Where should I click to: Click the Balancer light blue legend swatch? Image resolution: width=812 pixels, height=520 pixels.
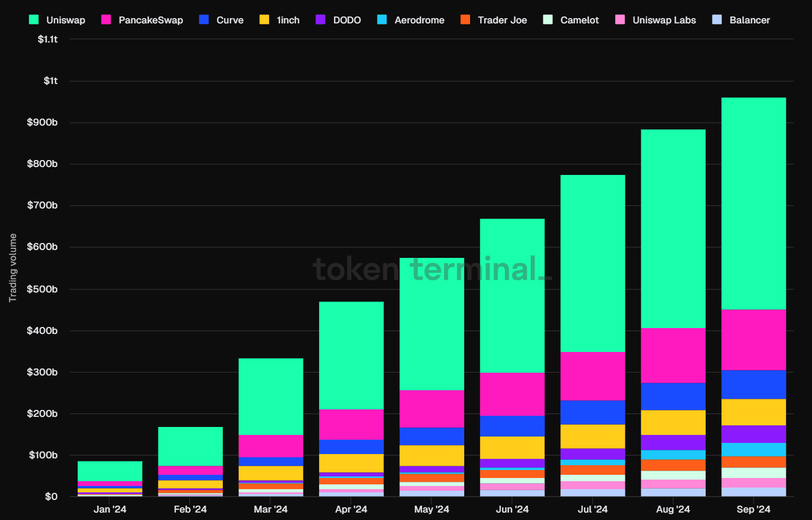pos(717,20)
